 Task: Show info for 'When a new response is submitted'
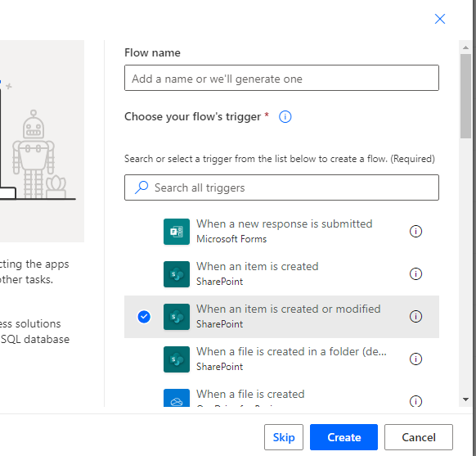pos(415,232)
